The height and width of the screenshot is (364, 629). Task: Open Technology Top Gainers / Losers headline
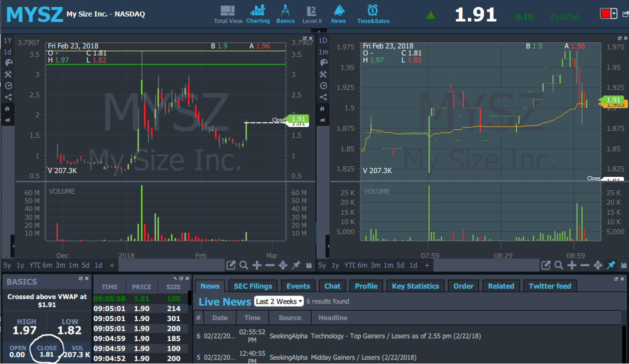click(x=396, y=336)
